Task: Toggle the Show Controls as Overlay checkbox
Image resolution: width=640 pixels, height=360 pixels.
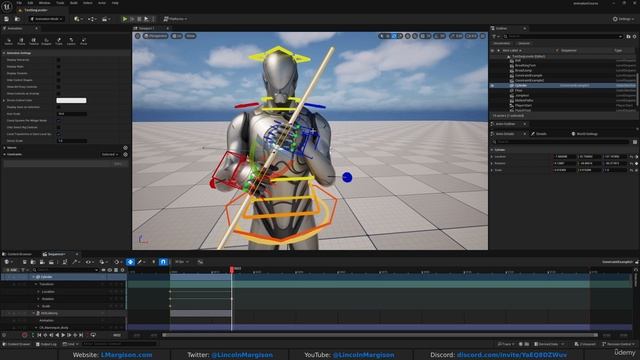Action: point(58,93)
